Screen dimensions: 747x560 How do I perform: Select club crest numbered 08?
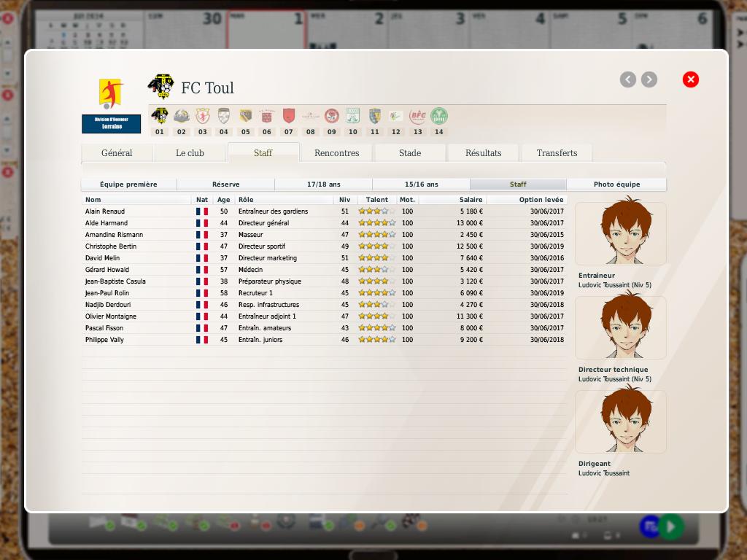point(311,116)
